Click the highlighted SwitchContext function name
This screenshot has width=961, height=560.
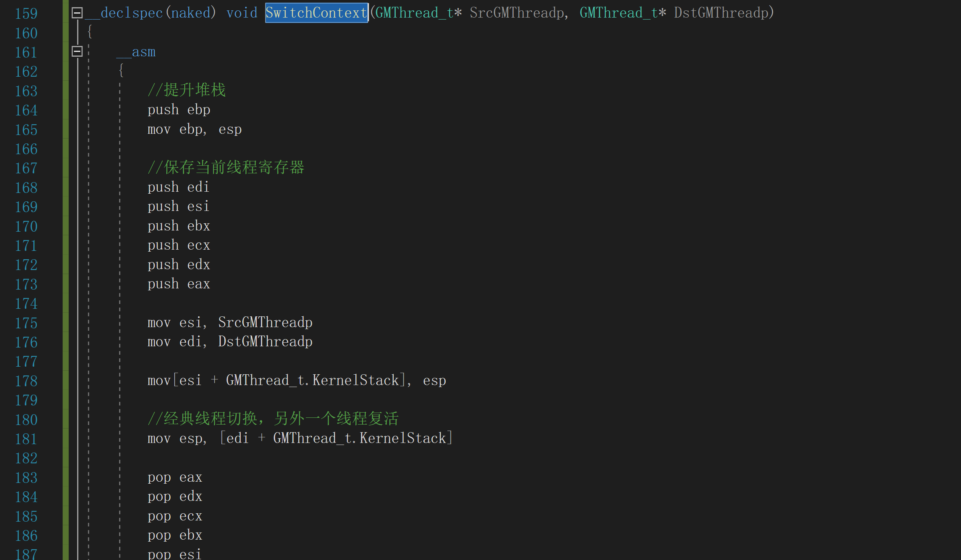coord(316,13)
